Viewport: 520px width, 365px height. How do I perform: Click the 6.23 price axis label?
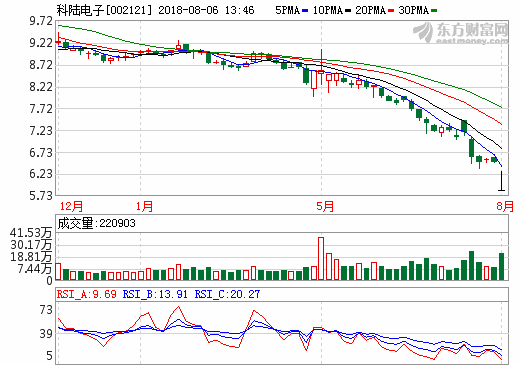tap(41, 174)
